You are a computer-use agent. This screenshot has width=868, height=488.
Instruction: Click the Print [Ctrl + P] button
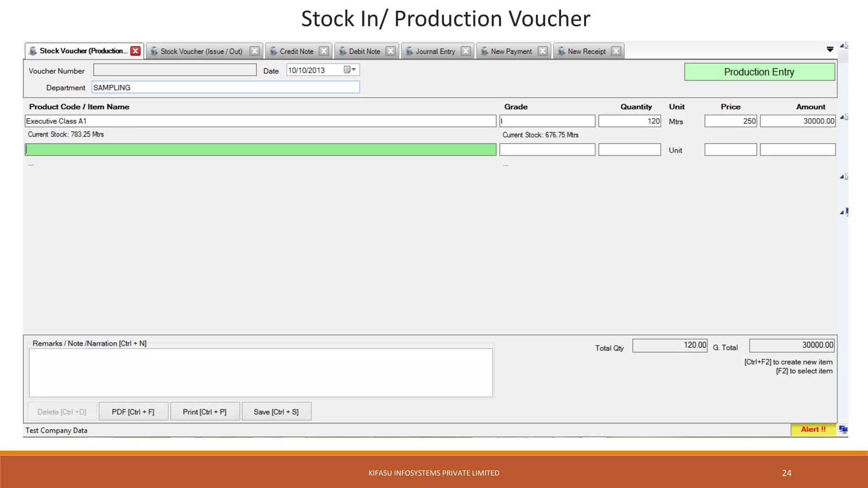[205, 411]
